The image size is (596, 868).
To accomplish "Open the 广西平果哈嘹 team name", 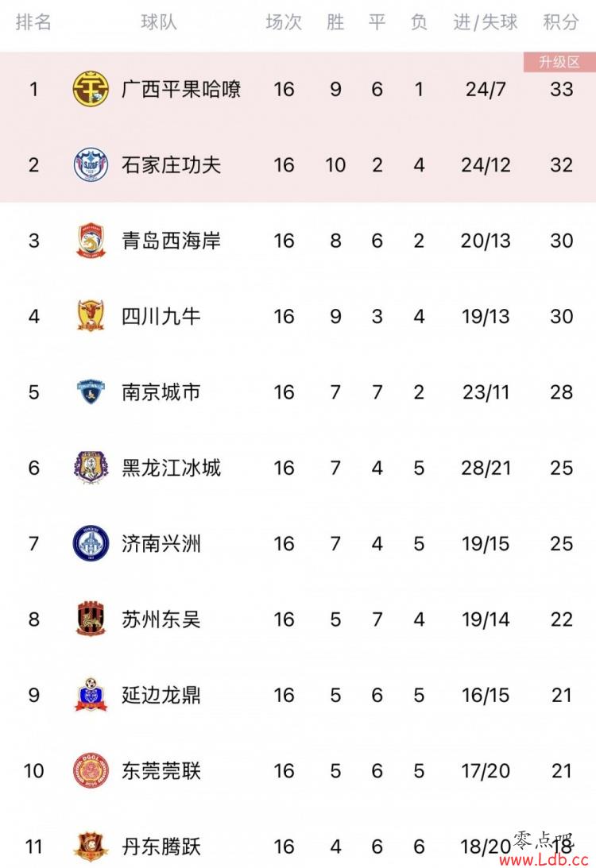I will click(x=181, y=89).
